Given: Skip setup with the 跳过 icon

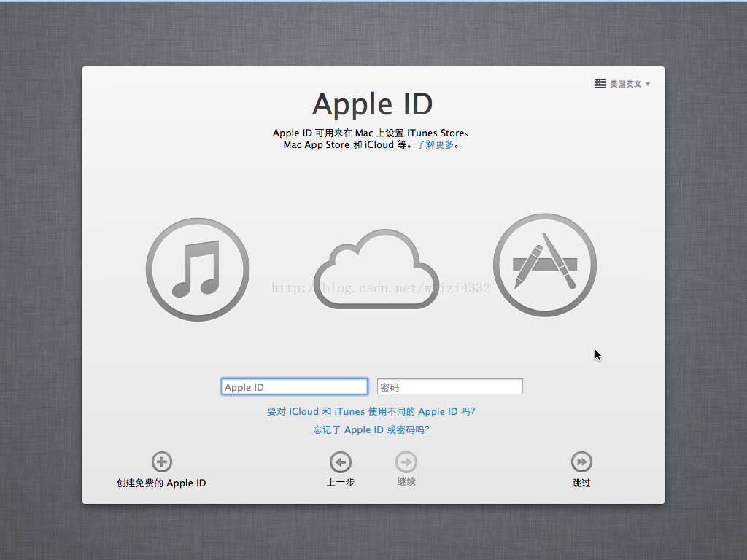Looking at the screenshot, I should 581,462.
